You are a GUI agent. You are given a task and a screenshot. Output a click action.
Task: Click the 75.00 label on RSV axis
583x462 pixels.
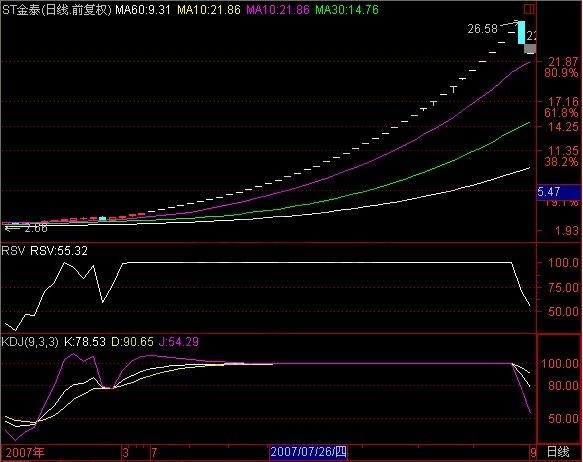coord(563,287)
